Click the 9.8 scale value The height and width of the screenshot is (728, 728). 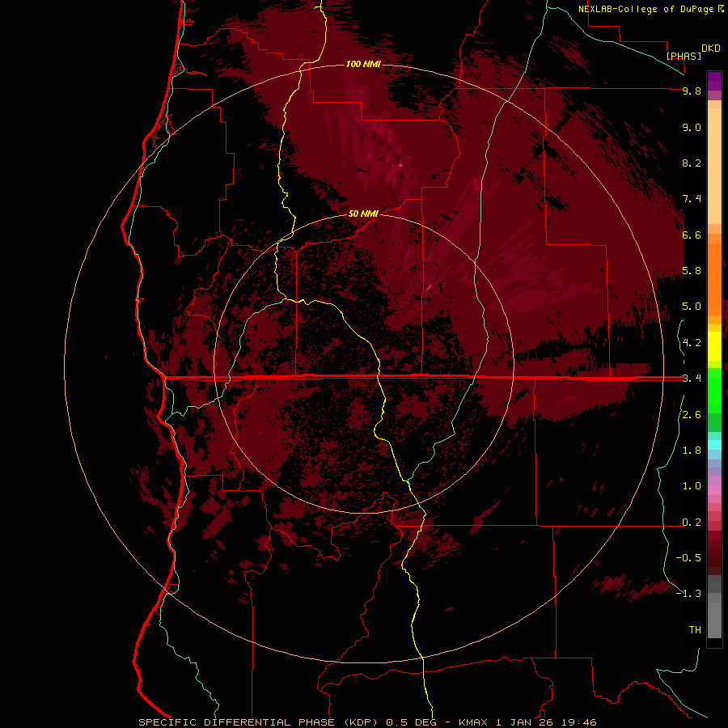(692, 91)
